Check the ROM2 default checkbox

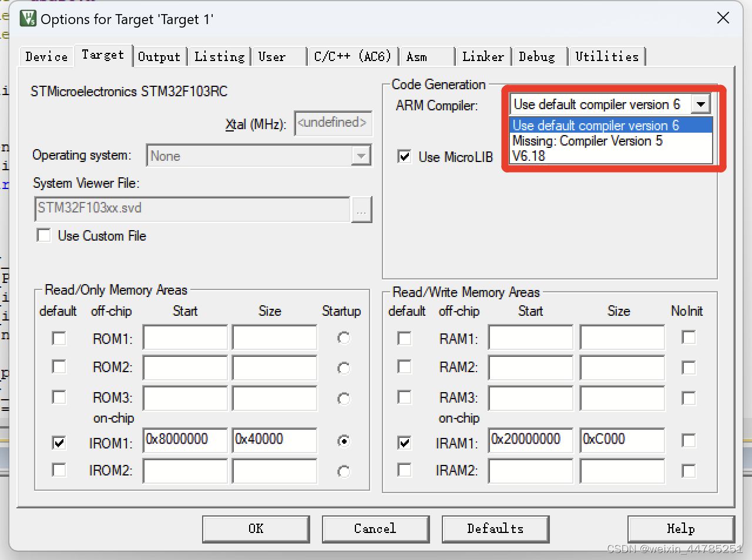[x=59, y=367]
